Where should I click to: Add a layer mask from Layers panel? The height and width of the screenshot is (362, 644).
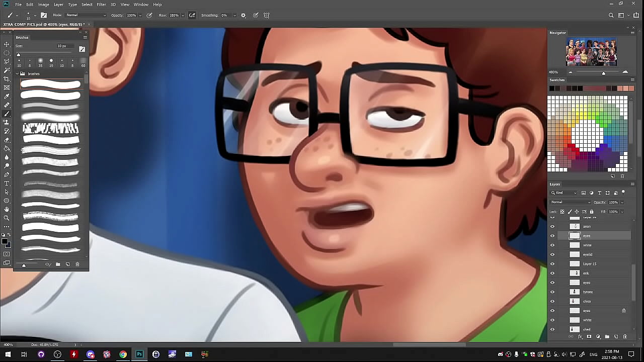589,337
